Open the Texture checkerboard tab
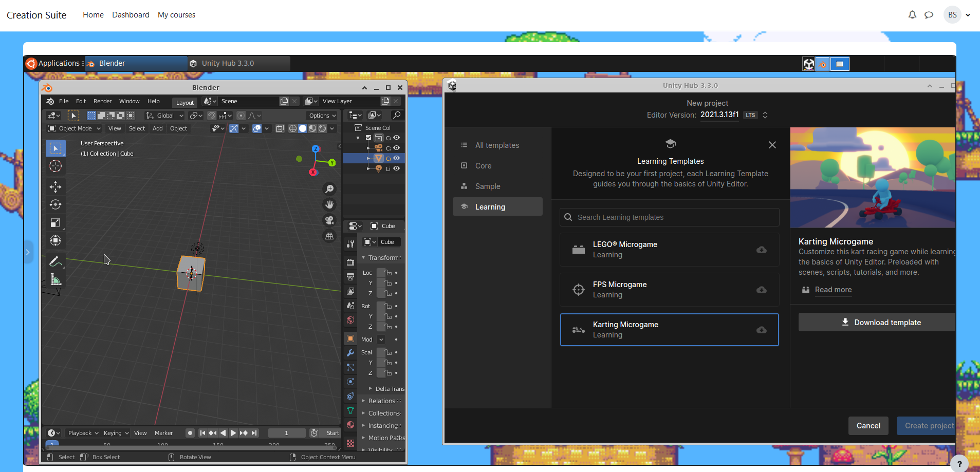Image resolution: width=980 pixels, height=472 pixels. tap(350, 443)
